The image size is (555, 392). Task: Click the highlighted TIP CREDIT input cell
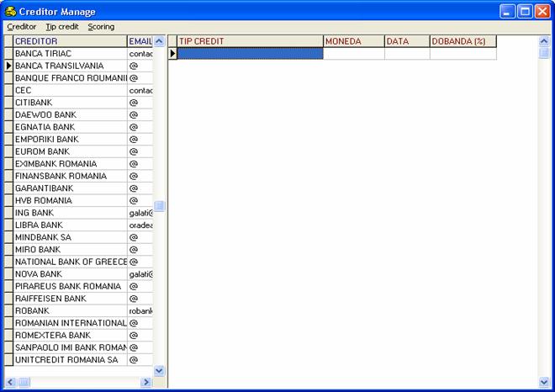(251, 54)
